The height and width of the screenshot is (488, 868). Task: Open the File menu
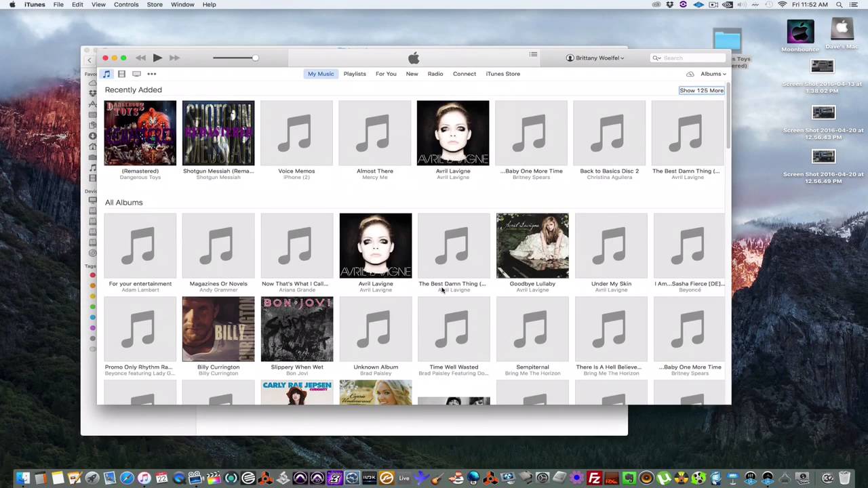(58, 5)
